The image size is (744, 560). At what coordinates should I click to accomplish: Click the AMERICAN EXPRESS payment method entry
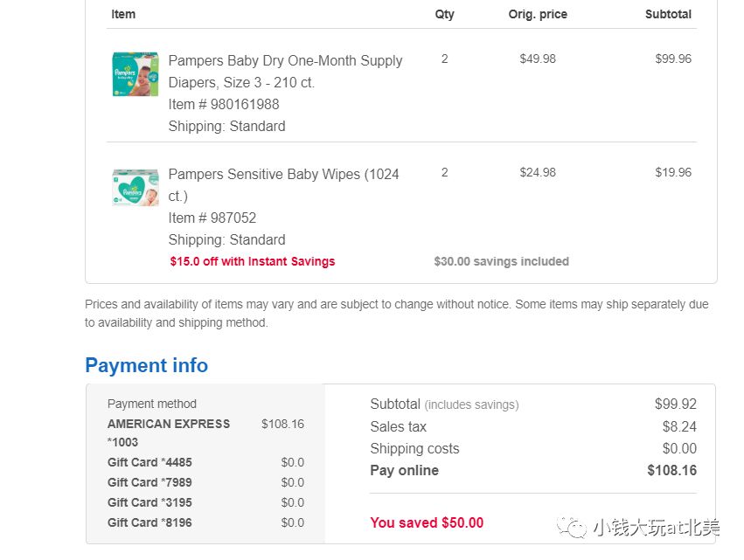(169, 425)
